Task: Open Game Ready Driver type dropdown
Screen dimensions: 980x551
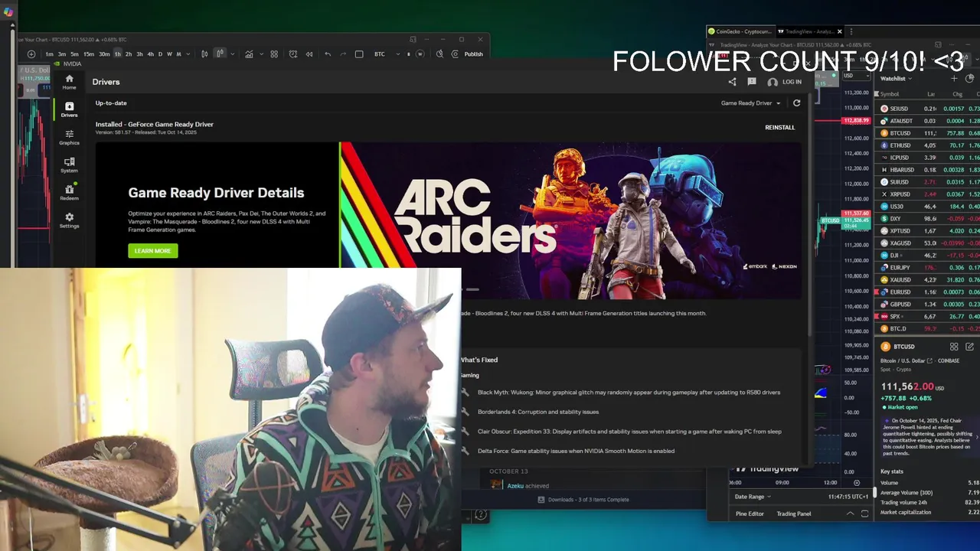Action: [x=750, y=103]
